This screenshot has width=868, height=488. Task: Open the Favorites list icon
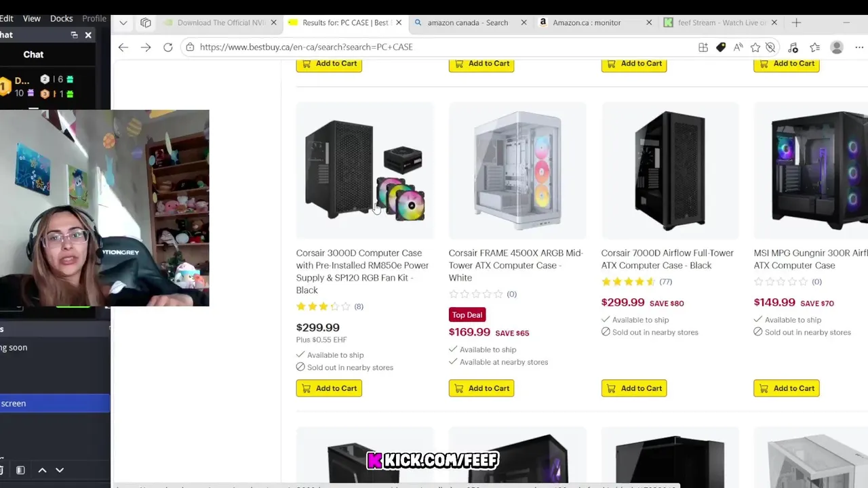pyautogui.click(x=814, y=47)
